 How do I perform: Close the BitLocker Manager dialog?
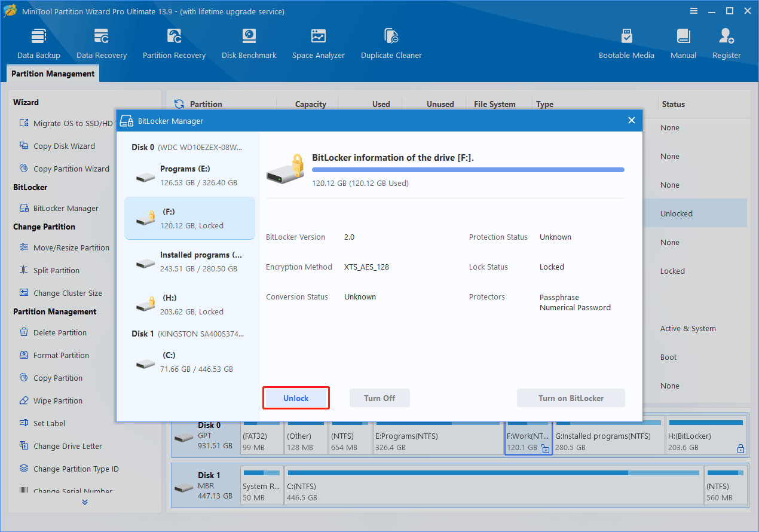point(632,121)
